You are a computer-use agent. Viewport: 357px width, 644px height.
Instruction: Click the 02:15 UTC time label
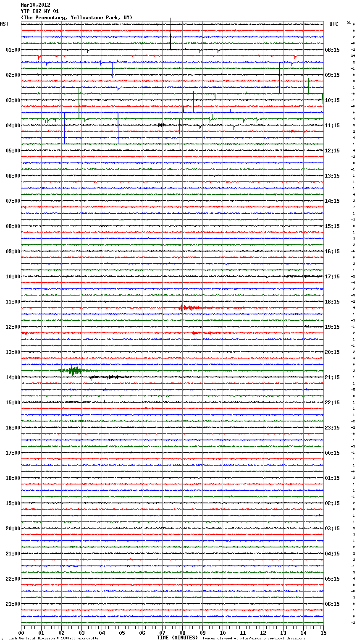[332, 503]
